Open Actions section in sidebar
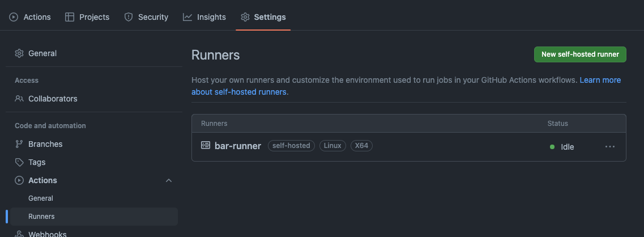This screenshot has width=644, height=237. tap(93, 180)
